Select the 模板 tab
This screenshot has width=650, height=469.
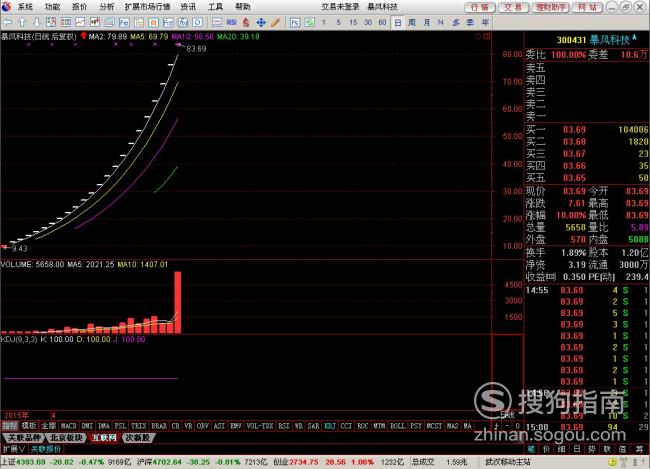[x=29, y=426]
